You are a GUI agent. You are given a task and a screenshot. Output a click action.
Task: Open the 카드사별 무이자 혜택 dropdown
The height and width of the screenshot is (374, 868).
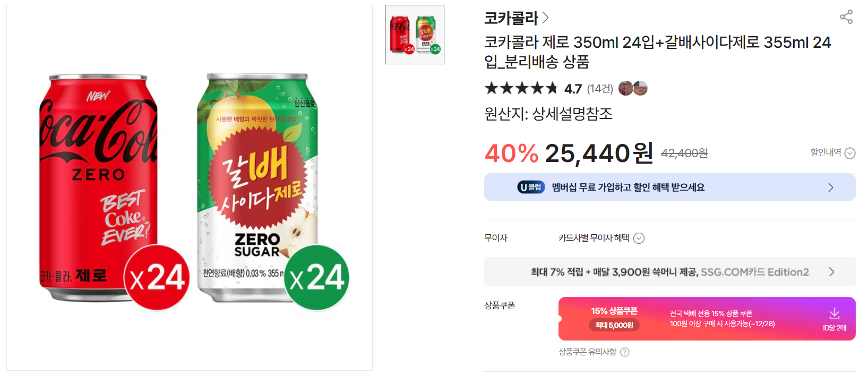tap(639, 238)
